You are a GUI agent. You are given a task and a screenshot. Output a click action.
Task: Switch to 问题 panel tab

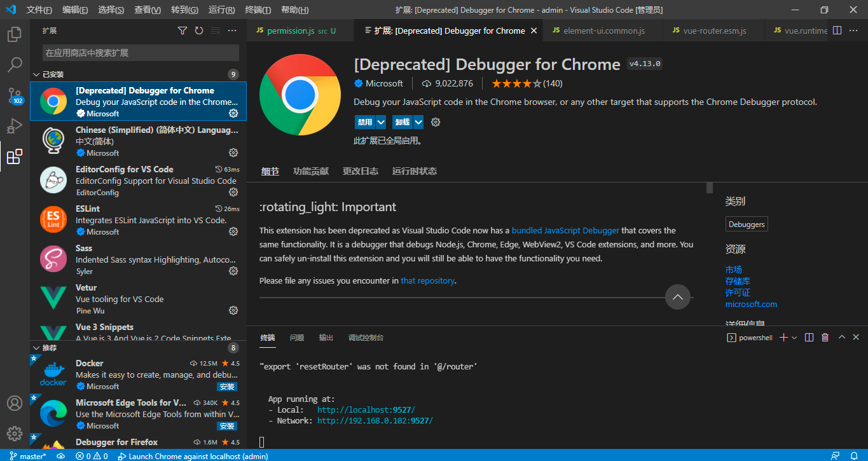(x=296, y=338)
